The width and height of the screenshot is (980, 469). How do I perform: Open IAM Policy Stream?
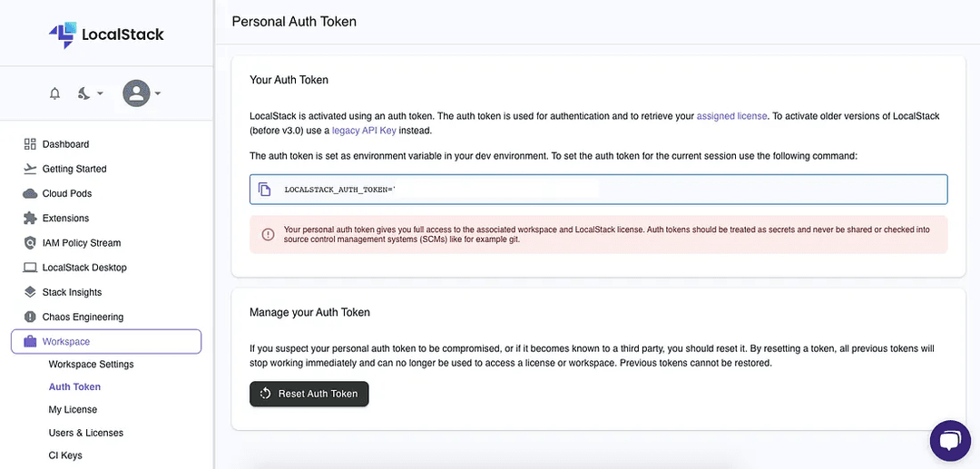(x=82, y=243)
